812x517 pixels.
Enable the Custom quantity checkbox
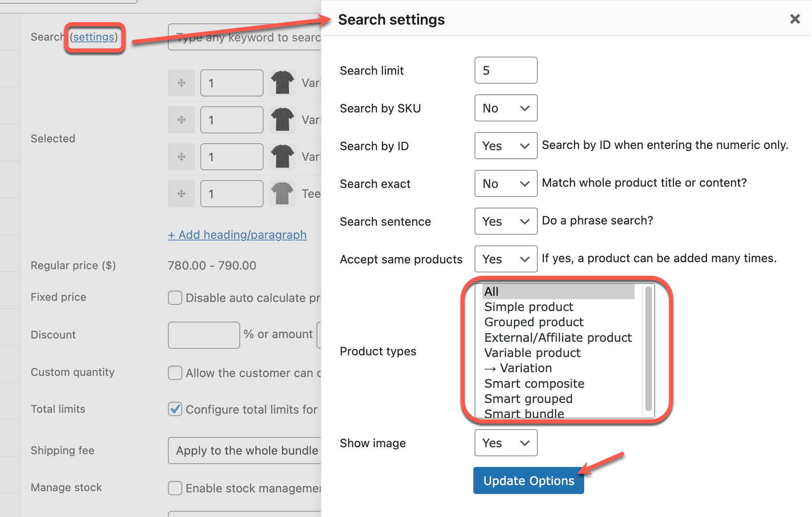(x=175, y=373)
